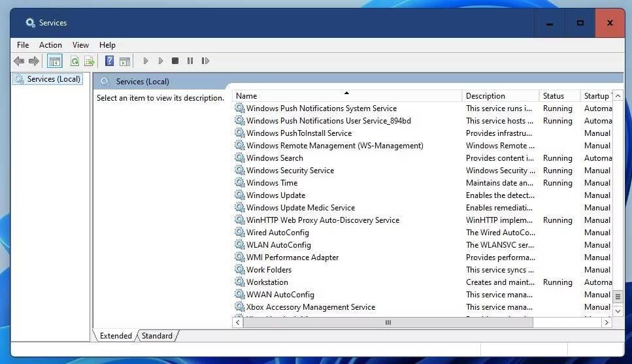Select Windows Push Notifications System Service row

pos(424,108)
